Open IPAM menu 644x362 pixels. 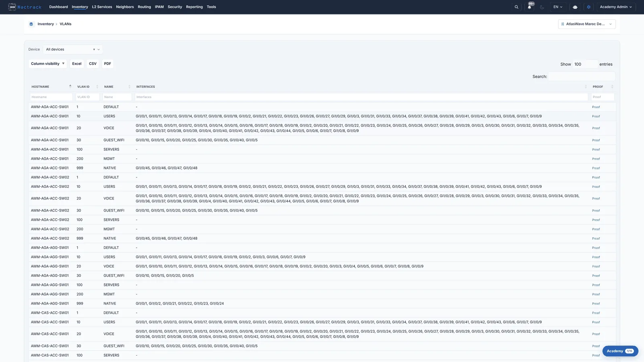(x=159, y=7)
